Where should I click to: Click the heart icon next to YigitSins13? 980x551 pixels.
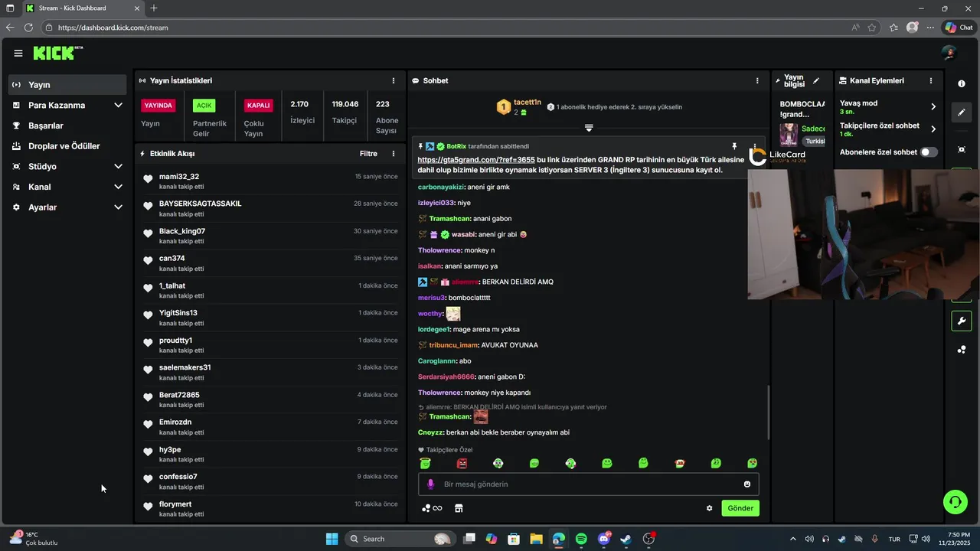pyautogui.click(x=148, y=315)
